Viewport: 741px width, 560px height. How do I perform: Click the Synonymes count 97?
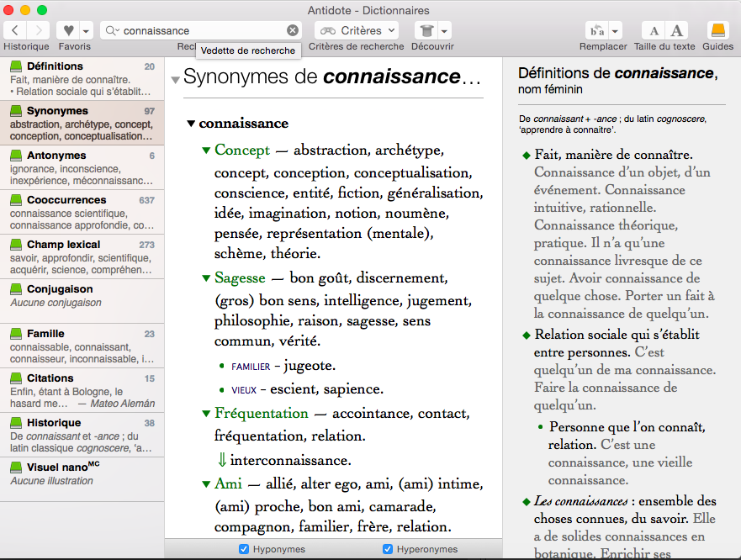click(x=150, y=111)
